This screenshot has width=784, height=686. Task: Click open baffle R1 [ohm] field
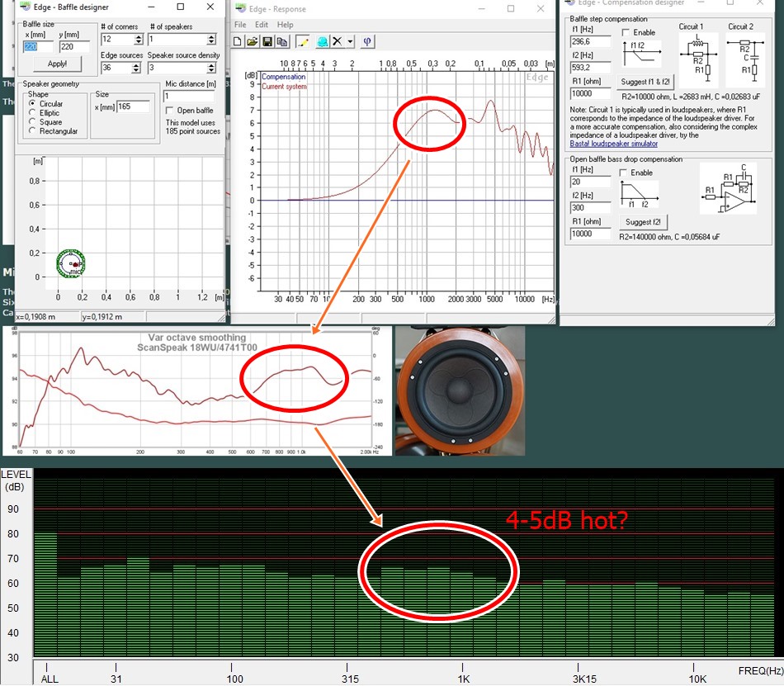pos(591,234)
